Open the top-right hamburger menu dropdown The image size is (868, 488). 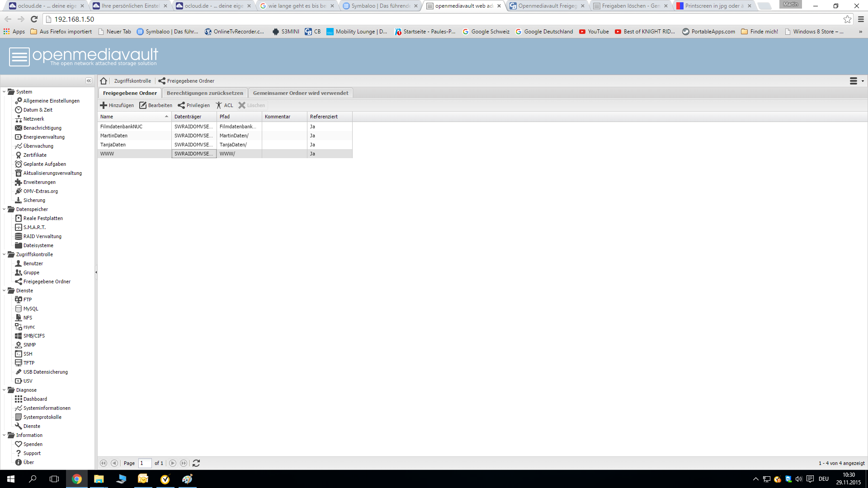(x=856, y=81)
